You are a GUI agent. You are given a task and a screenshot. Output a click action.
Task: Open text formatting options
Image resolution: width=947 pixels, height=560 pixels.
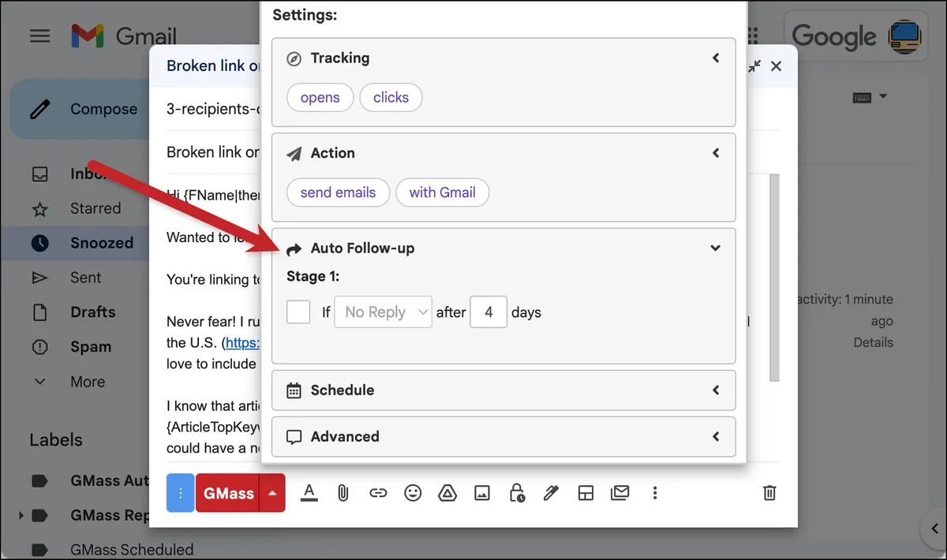pyautogui.click(x=309, y=493)
